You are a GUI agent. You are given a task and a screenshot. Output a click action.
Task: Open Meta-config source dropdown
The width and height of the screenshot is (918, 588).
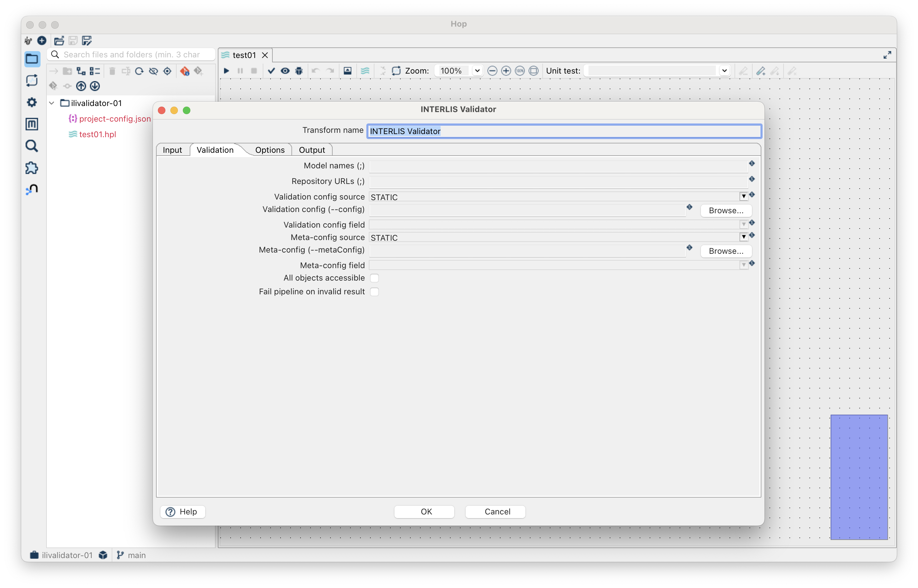click(743, 237)
